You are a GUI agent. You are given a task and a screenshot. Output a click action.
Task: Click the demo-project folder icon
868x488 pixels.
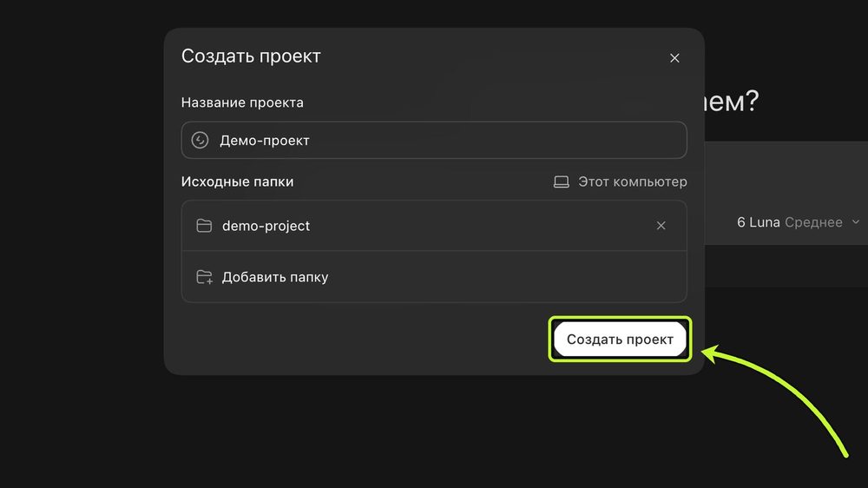tap(204, 226)
